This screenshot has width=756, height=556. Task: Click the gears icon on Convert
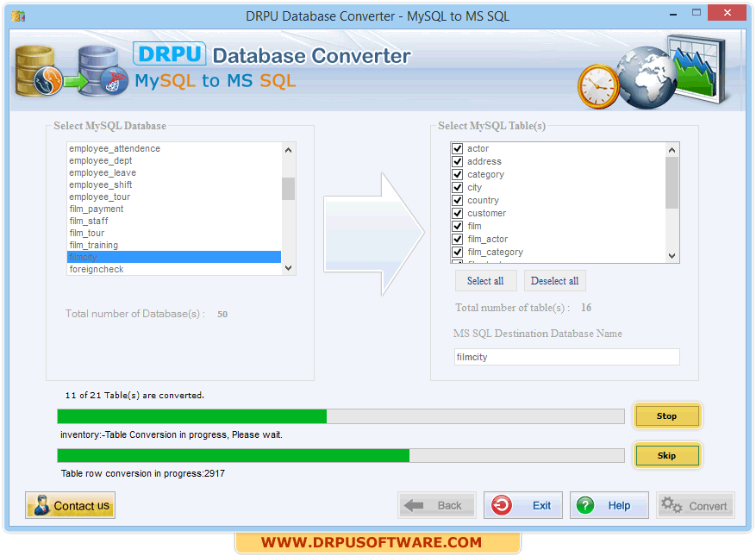[x=672, y=505]
